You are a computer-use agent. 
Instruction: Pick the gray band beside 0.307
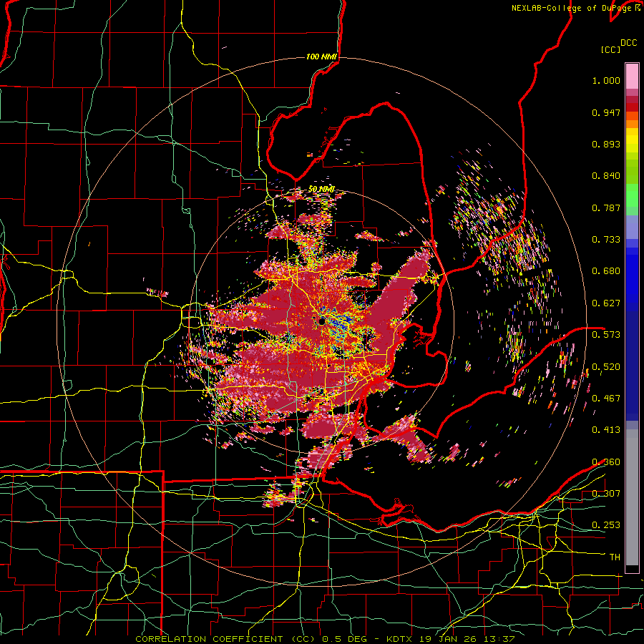[632, 497]
